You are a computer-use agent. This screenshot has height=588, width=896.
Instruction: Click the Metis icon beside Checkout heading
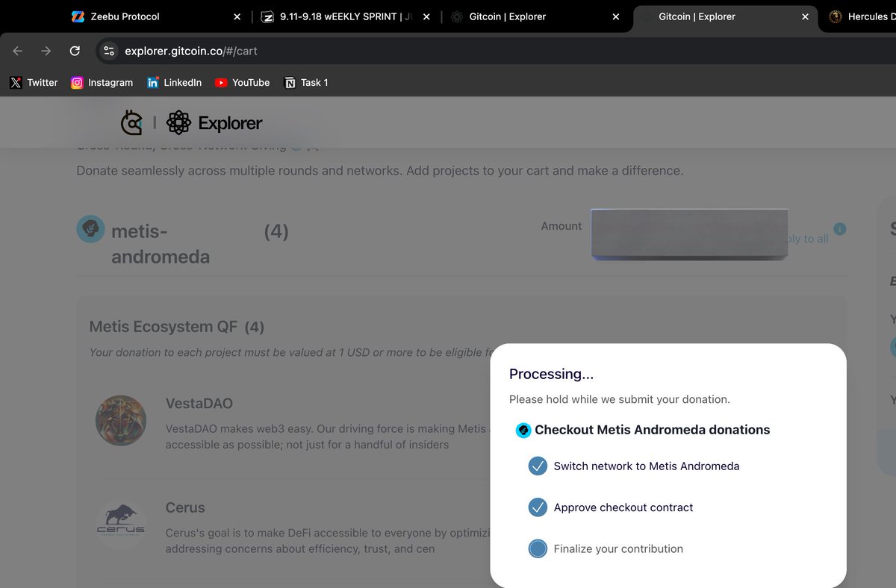[x=523, y=431]
